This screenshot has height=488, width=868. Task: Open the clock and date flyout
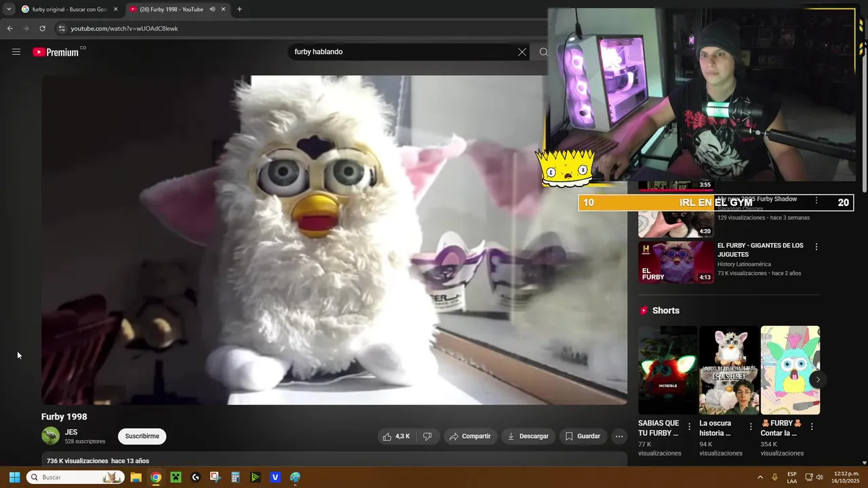[x=846, y=477]
